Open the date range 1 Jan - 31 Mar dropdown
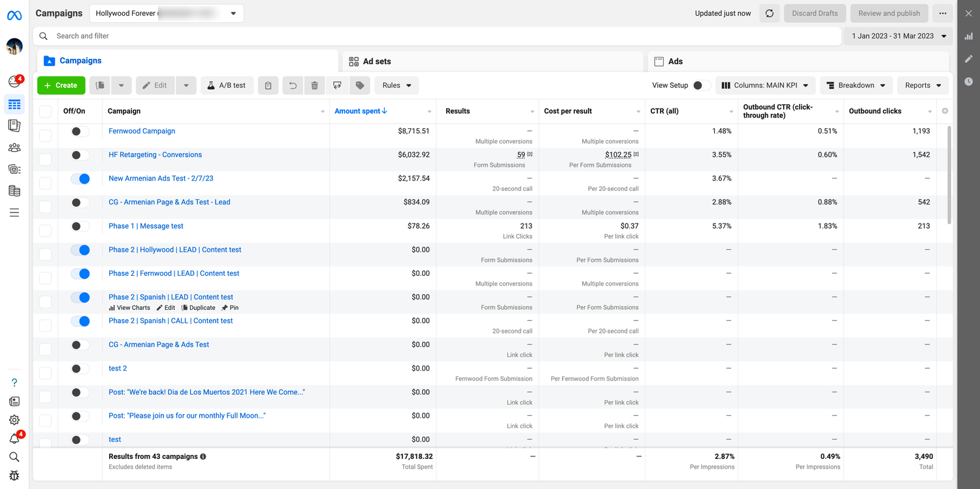 point(898,36)
